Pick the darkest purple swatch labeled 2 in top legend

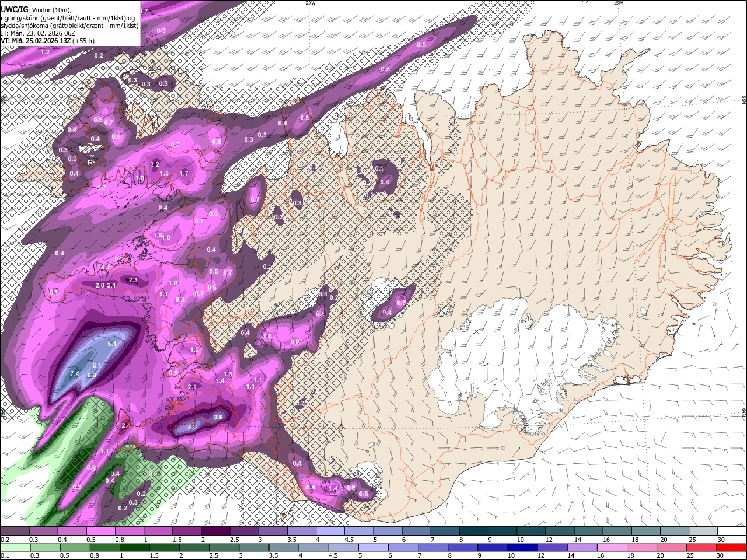tap(215, 531)
